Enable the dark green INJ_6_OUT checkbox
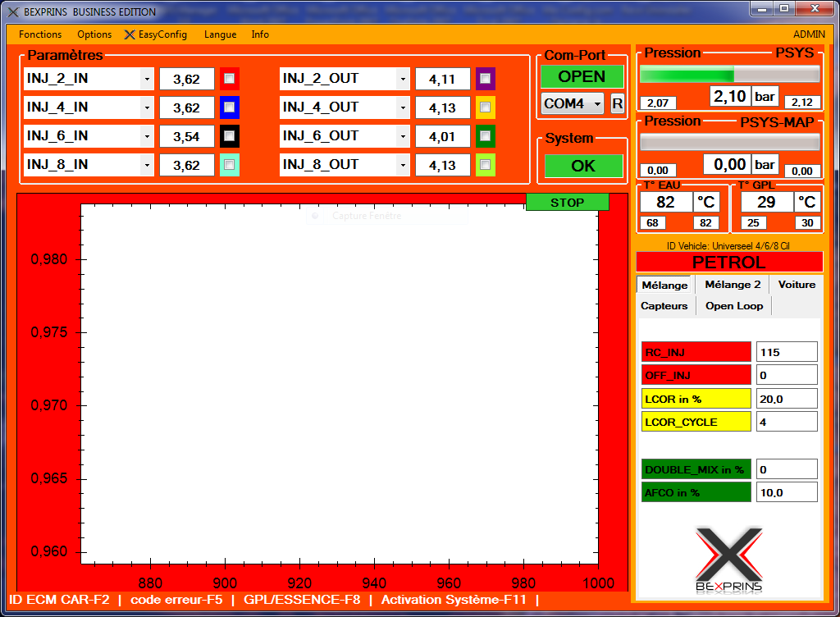 486,136
